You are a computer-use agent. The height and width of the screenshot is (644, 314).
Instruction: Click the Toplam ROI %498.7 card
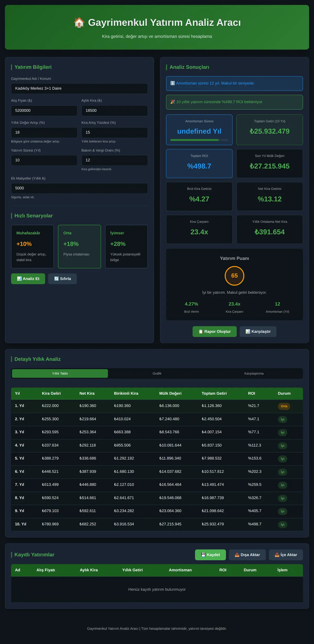click(199, 163)
